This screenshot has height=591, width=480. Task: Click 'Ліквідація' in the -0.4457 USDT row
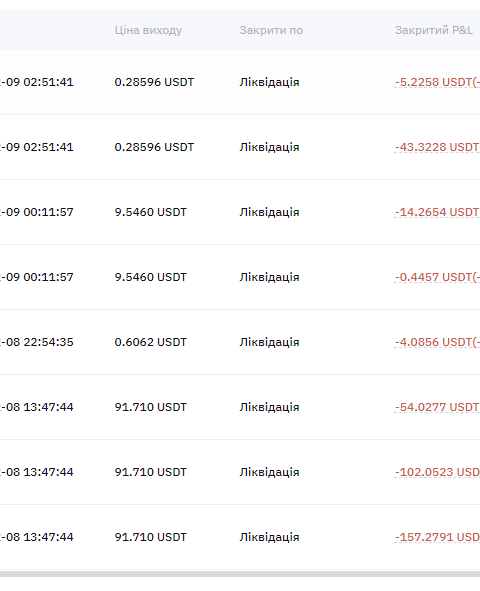[x=269, y=277]
